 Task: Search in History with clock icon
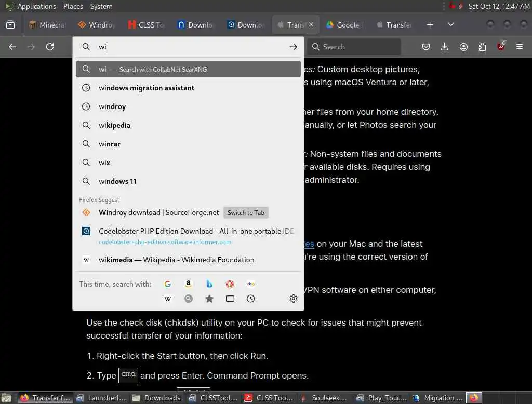[251, 299]
